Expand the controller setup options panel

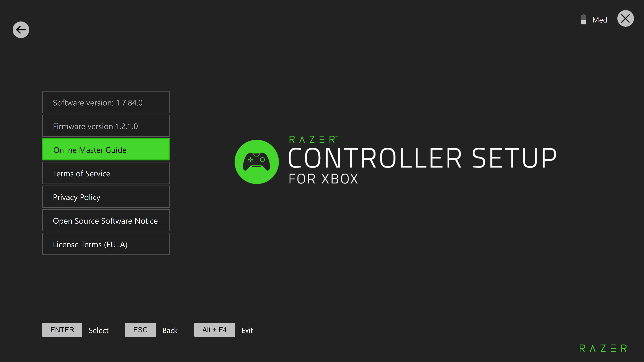coord(21,30)
